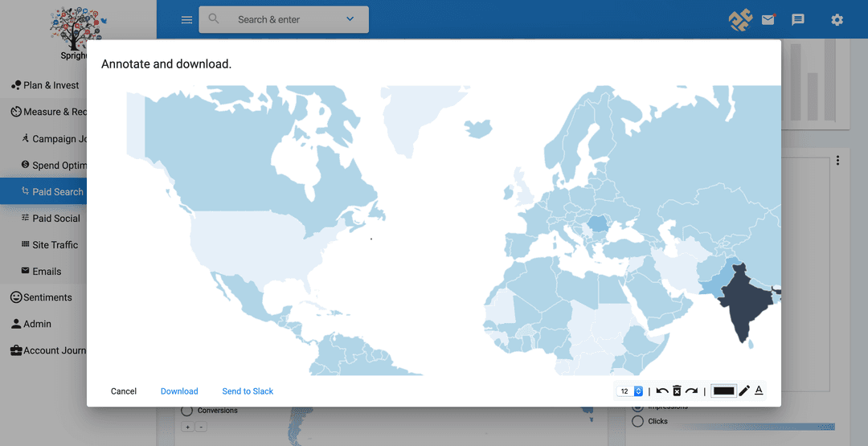The height and width of the screenshot is (446, 868).
Task: Click the Measure & Recommend gauge icon
Action: 16,112
